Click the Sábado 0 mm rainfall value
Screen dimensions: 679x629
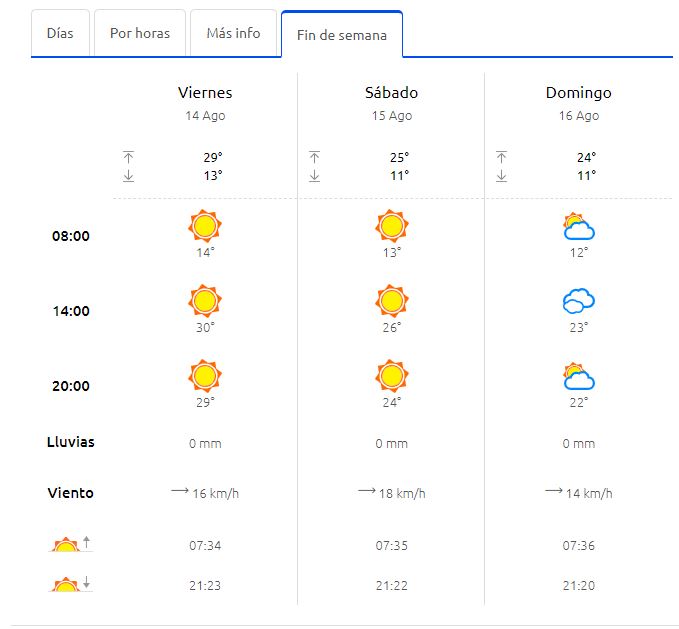tap(391, 444)
